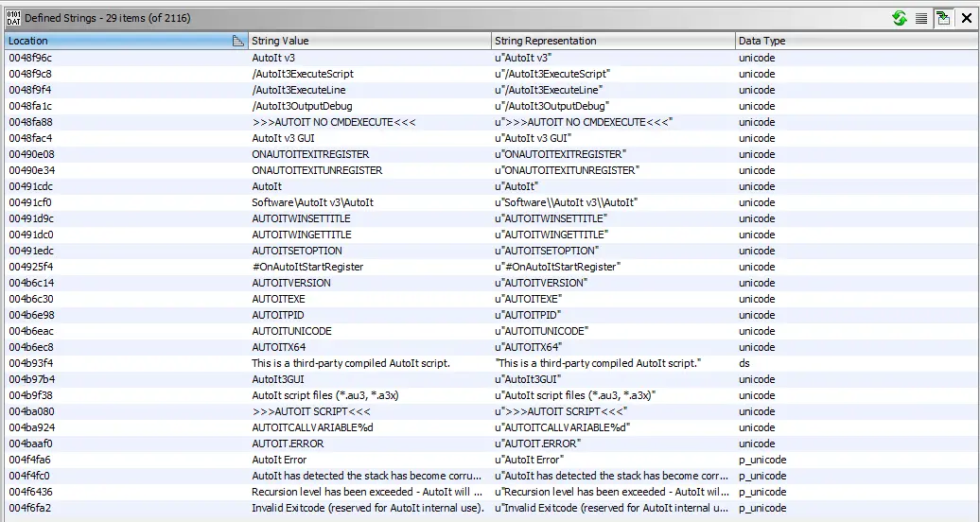Click p_unicode type in AutoIt Error row

point(762,460)
